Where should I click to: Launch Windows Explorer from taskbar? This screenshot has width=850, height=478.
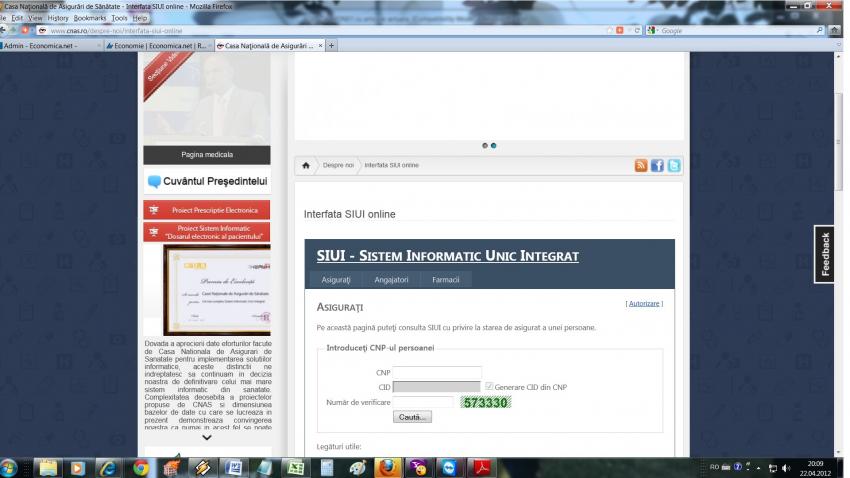[x=48, y=468]
